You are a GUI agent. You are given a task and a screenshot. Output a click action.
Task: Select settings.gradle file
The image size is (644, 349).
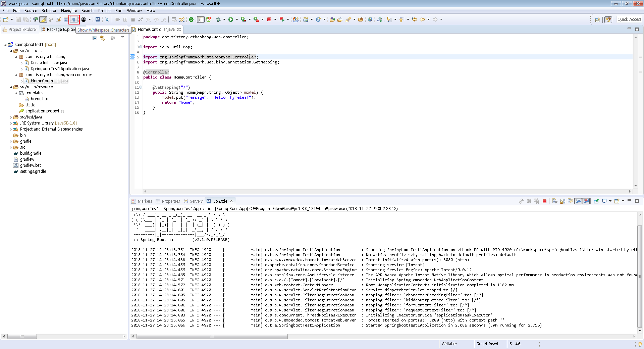point(33,171)
